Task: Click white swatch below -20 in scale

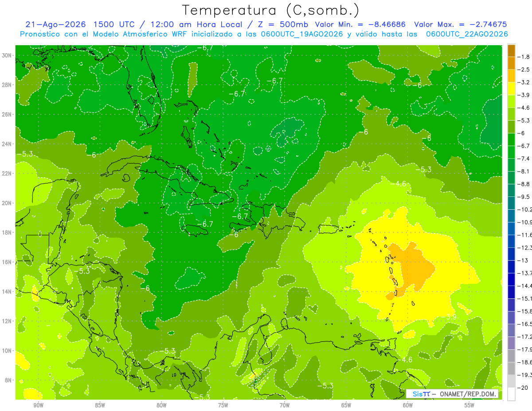Action: [x=511, y=394]
